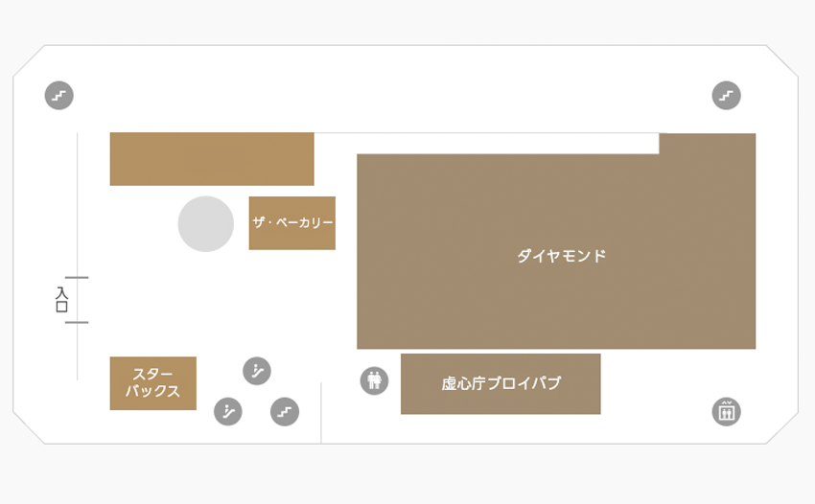
Task: Click the upper tick mark of 入口
Action: click(x=77, y=278)
